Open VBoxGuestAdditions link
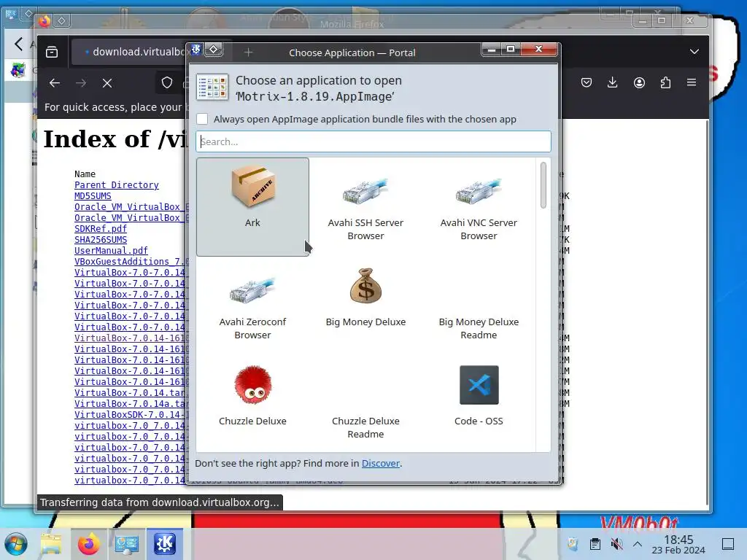 click(131, 262)
